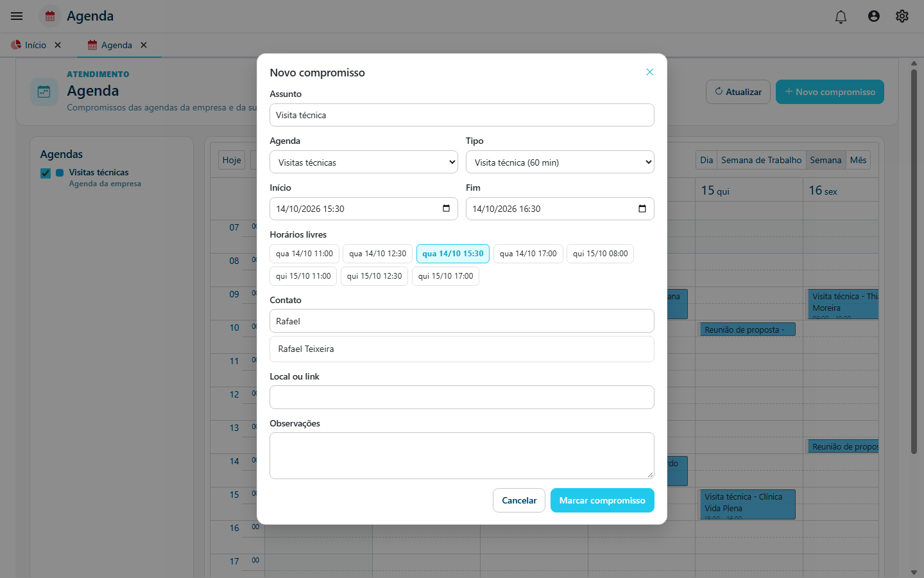The width and height of the screenshot is (924, 578).
Task: Choose free slot qui 15/10 12:30
Action: pyautogui.click(x=374, y=276)
